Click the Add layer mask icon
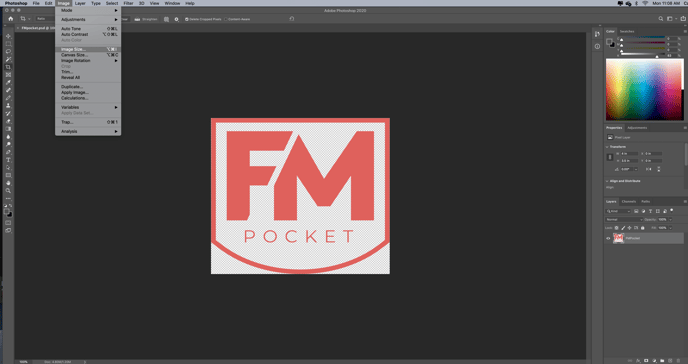This screenshot has width=688, height=364. (x=646, y=360)
